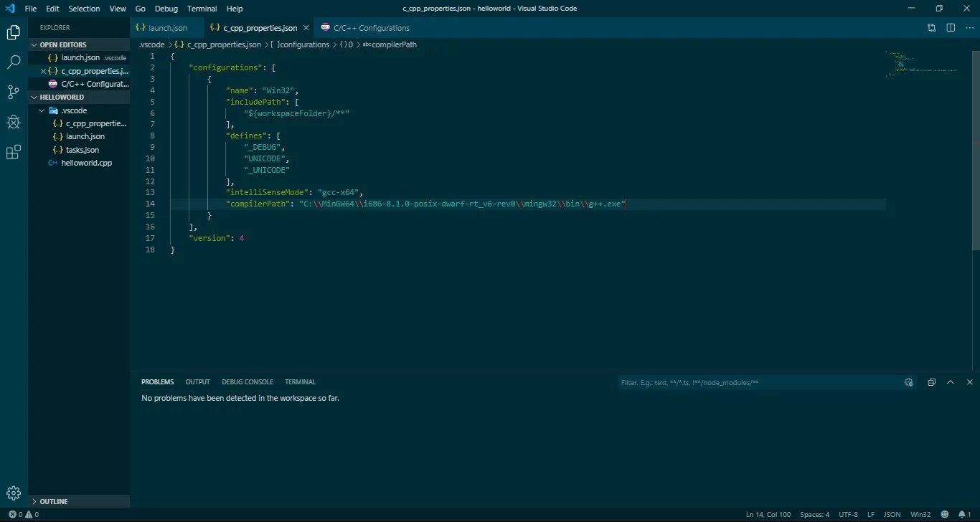Open the Extensions view
The image size is (980, 522).
click(x=14, y=152)
